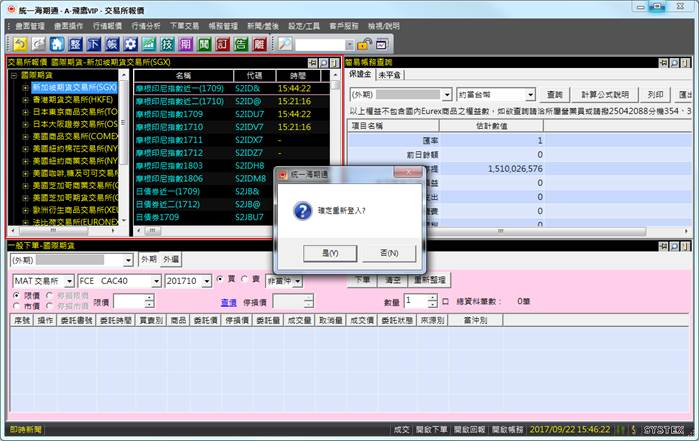The height and width of the screenshot is (441, 699).
Task: Open the account dropdown in account query panel
Action: click(x=447, y=95)
